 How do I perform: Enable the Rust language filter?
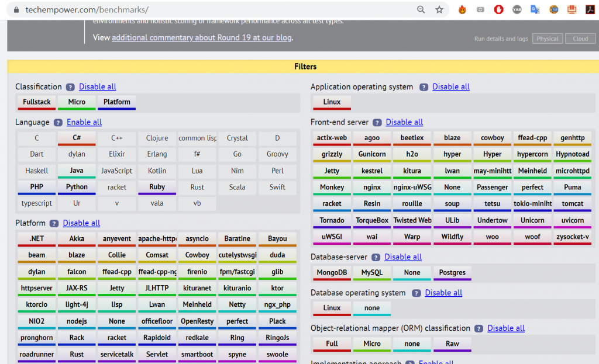tap(197, 188)
